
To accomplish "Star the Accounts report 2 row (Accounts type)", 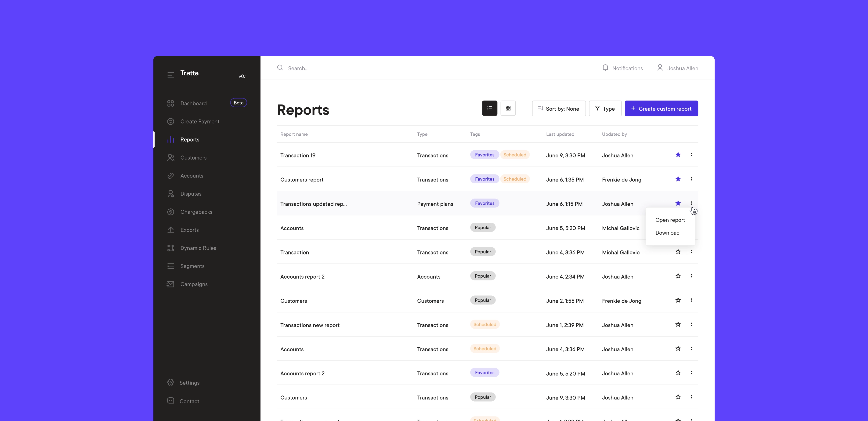I will (678, 276).
